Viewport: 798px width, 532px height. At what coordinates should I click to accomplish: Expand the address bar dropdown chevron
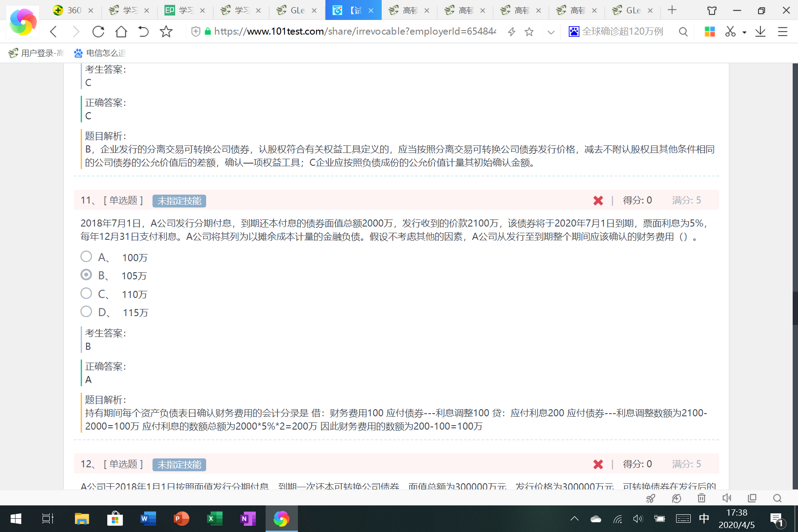(x=551, y=32)
